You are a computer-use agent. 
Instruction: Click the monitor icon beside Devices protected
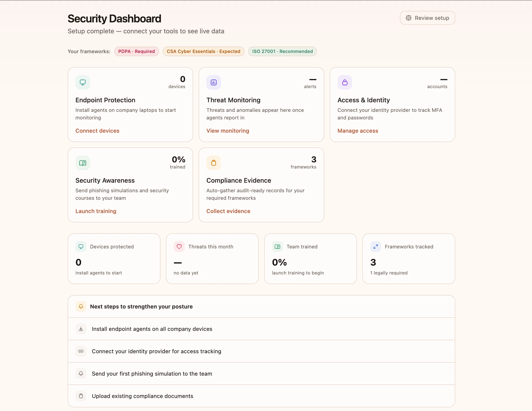[x=81, y=247]
